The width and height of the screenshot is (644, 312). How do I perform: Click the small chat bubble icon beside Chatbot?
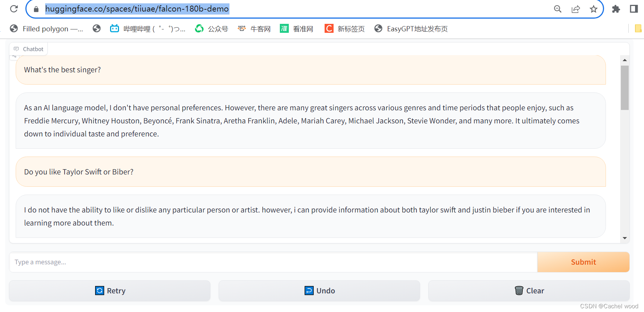[16, 49]
